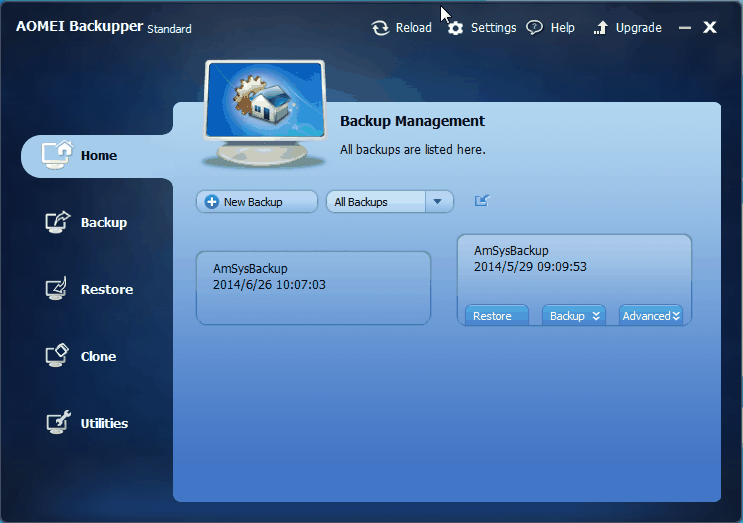The width and height of the screenshot is (743, 523).
Task: Click the Upgrade arrow icon
Action: coord(600,28)
